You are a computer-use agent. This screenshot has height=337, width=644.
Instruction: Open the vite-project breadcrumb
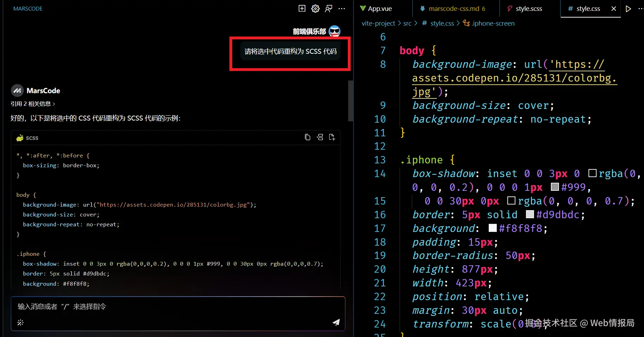tap(378, 24)
